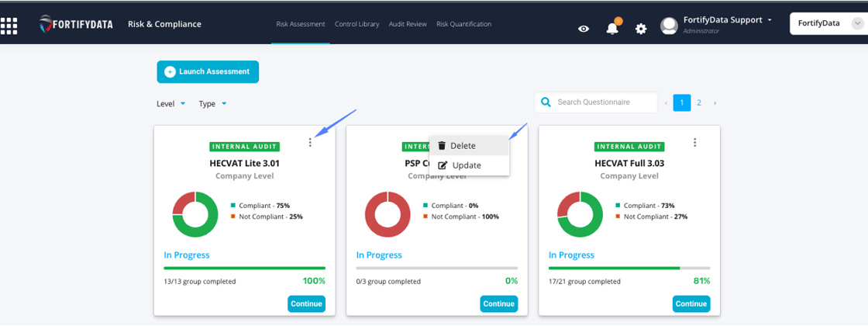Continue the HECVAT Lite 3.01 assessment
This screenshot has height=326, width=868.
(306, 303)
